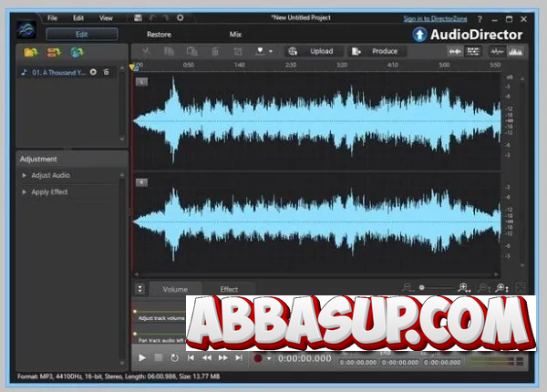Open the record options dropdown arrow

[x=269, y=358]
